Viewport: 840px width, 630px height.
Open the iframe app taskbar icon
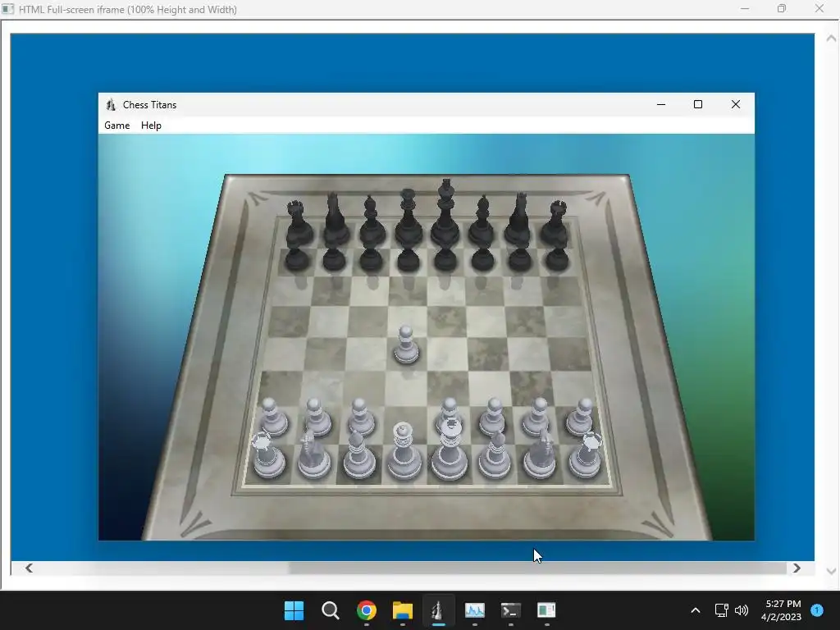click(x=546, y=610)
